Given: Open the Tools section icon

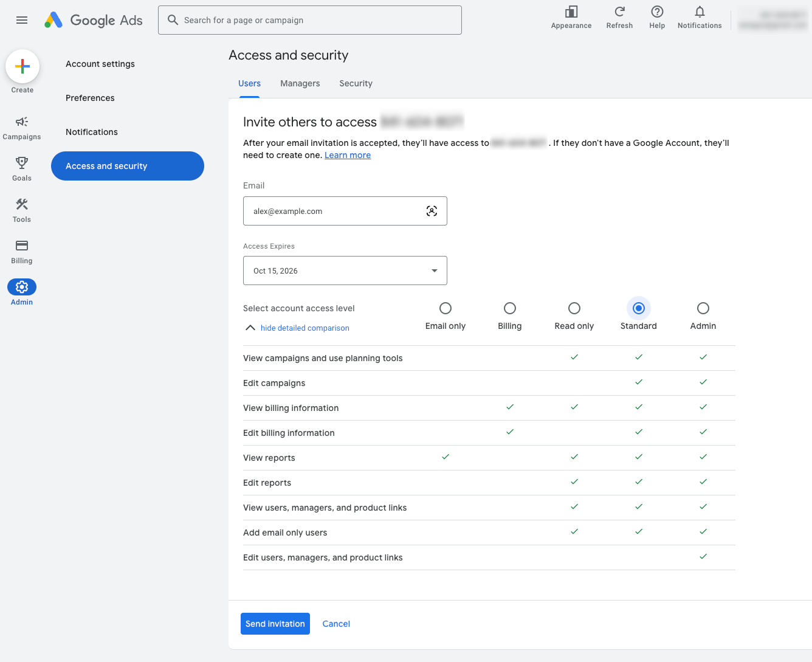Looking at the screenshot, I should pos(22,204).
